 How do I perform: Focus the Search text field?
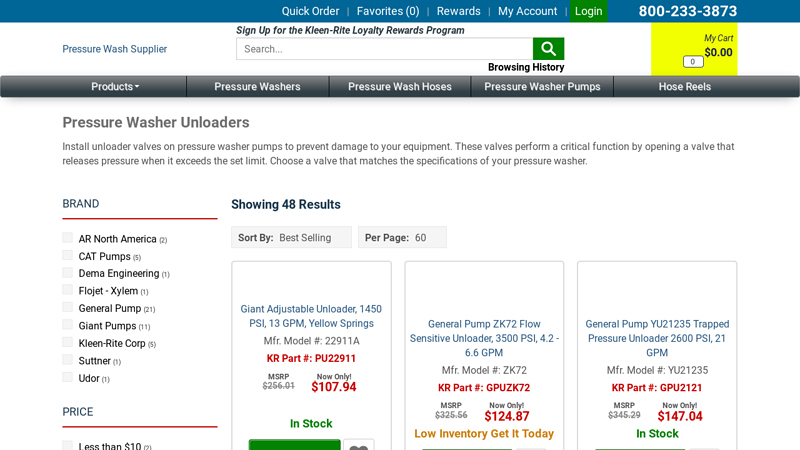coord(384,49)
